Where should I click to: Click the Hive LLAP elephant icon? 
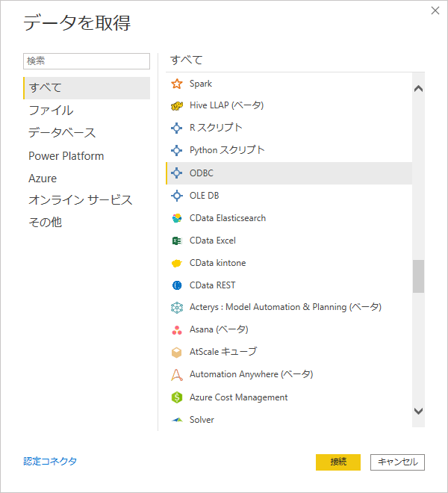point(177,106)
